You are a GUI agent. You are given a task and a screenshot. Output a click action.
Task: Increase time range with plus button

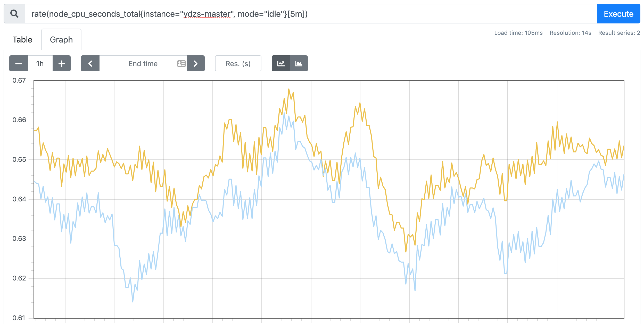(62, 63)
